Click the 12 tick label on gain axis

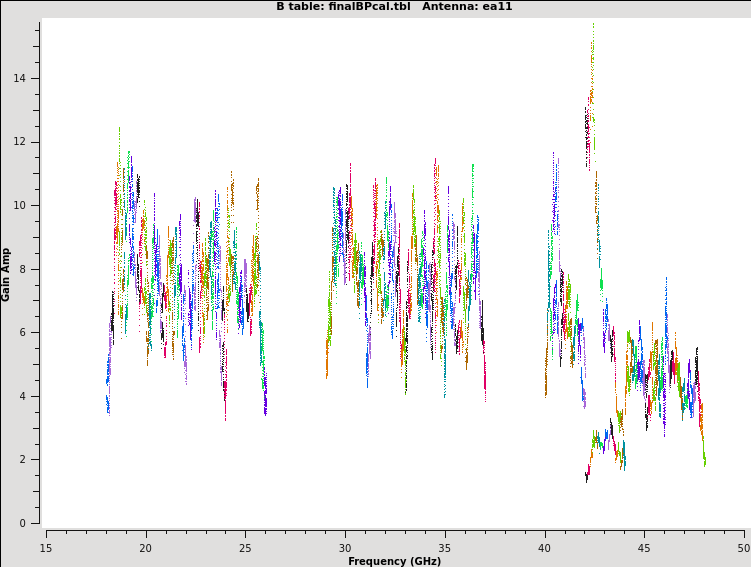pyautogui.click(x=20, y=142)
